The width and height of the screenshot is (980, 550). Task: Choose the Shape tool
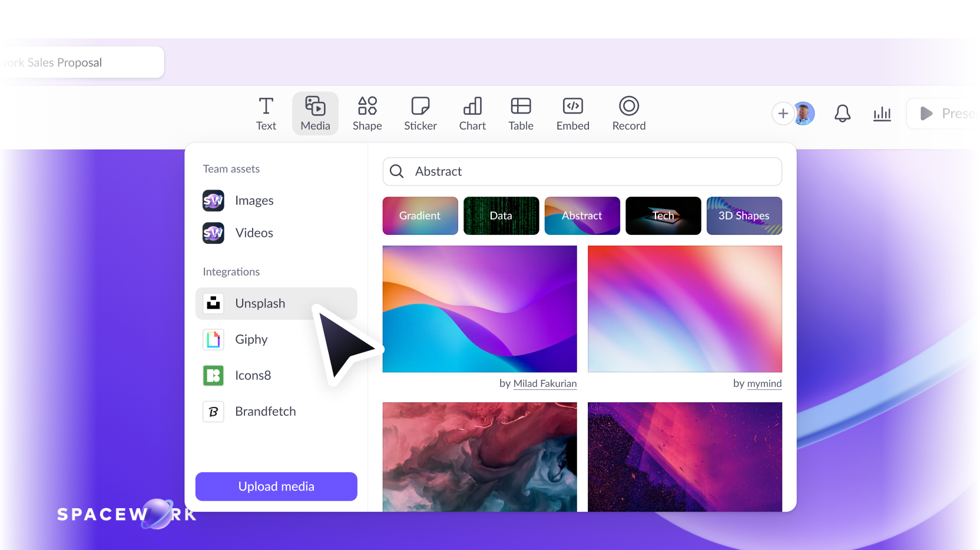(x=367, y=114)
